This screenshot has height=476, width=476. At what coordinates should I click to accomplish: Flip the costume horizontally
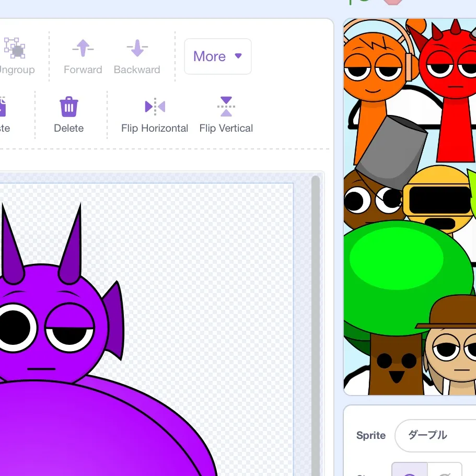[155, 115]
